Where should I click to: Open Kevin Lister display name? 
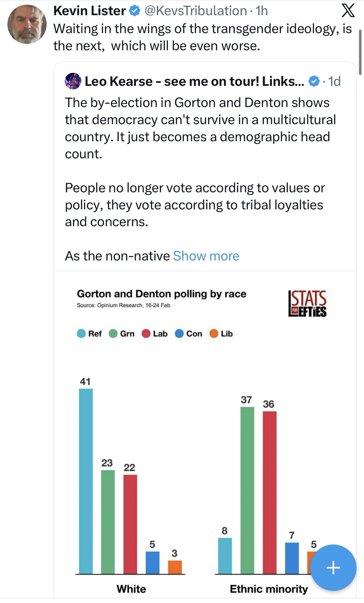90,11
